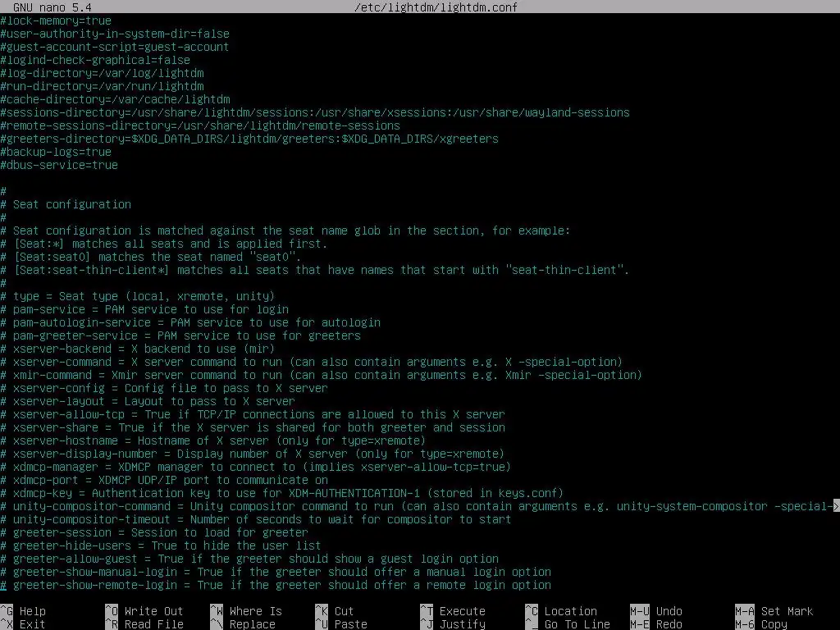Click the '# xserver-layout' line
The height and width of the screenshot is (630, 840).
point(148,401)
